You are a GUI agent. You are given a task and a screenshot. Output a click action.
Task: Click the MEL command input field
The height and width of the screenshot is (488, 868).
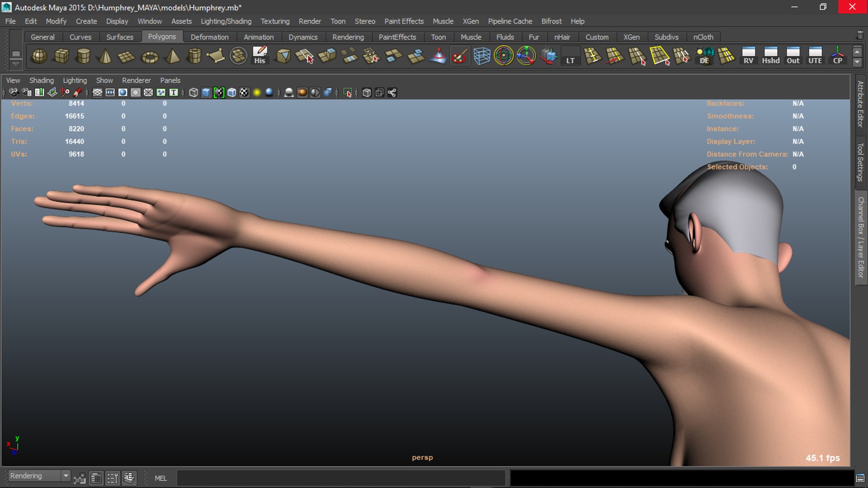341,478
